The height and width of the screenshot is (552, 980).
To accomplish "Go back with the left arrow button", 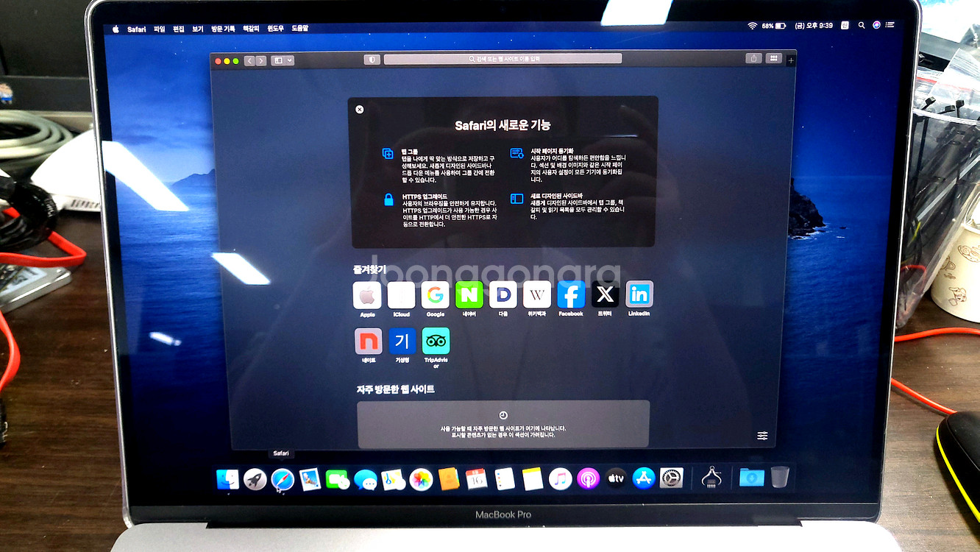I will [x=250, y=60].
